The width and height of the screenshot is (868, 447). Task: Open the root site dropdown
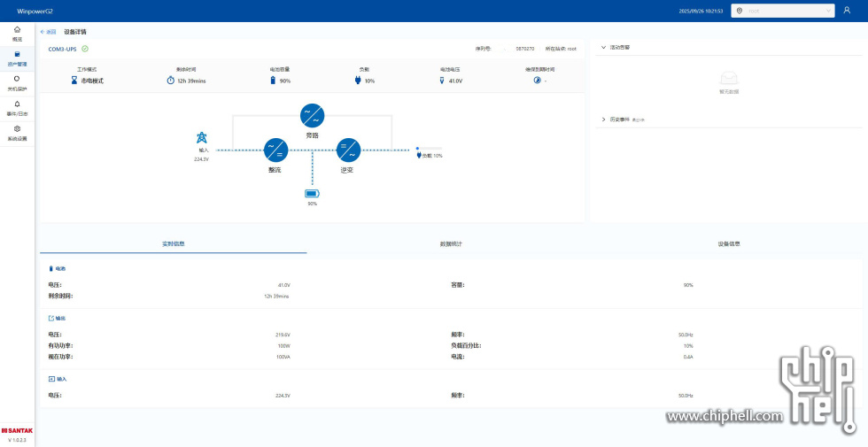point(783,11)
